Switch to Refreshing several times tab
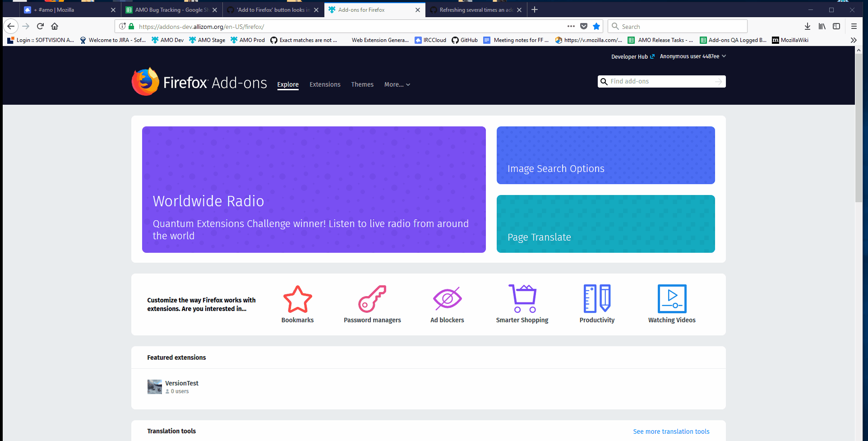This screenshot has width=868, height=441. click(476, 9)
